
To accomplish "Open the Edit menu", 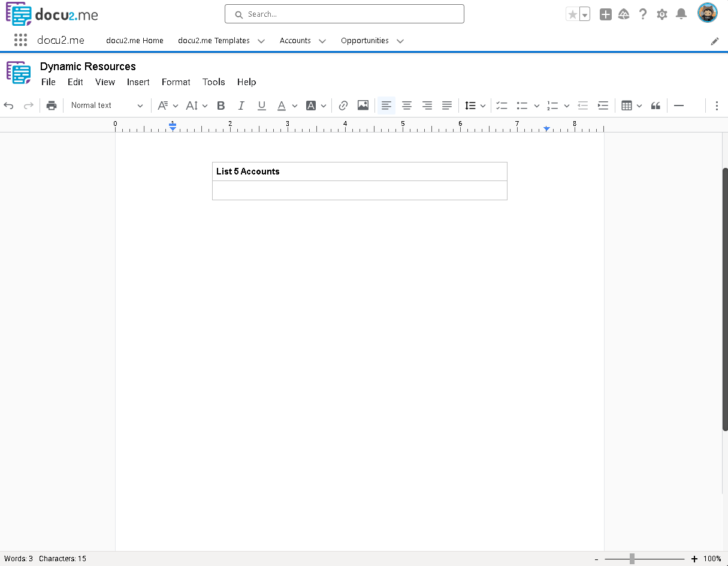I will click(x=75, y=82).
